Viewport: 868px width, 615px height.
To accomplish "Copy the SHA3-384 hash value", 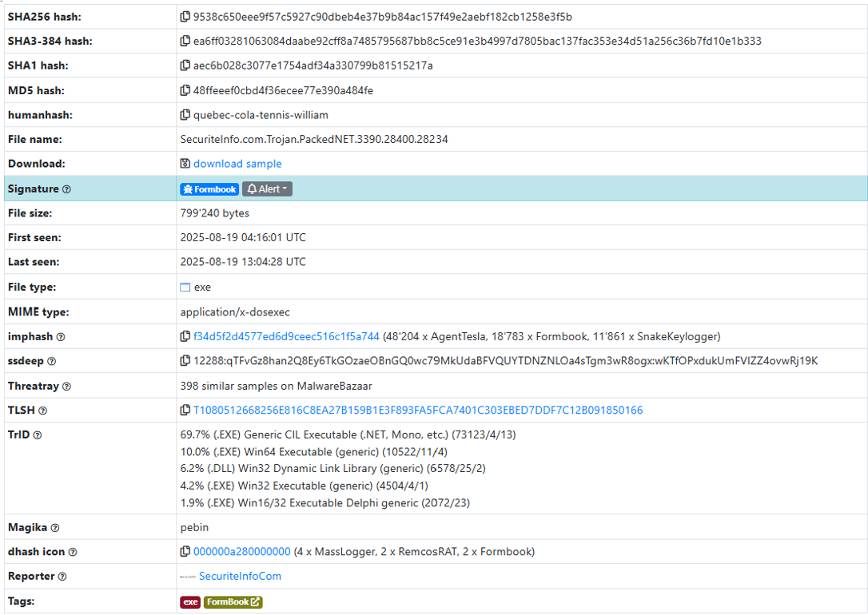I will point(185,42).
